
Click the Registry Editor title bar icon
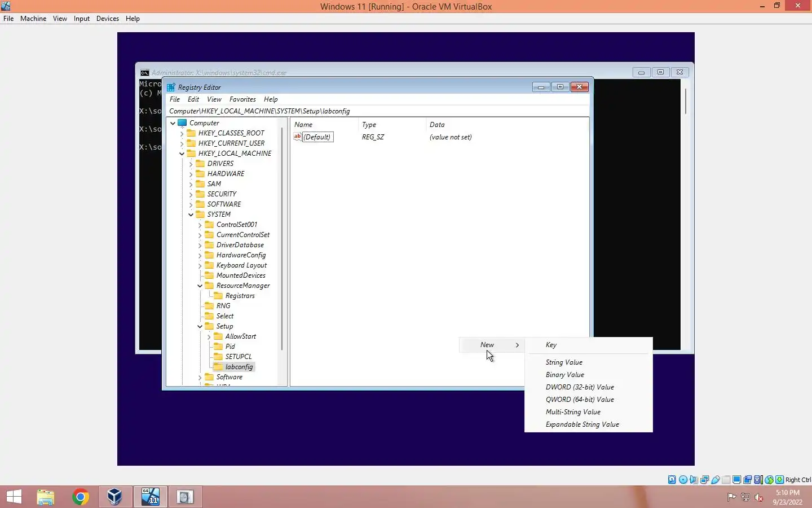[x=171, y=87]
